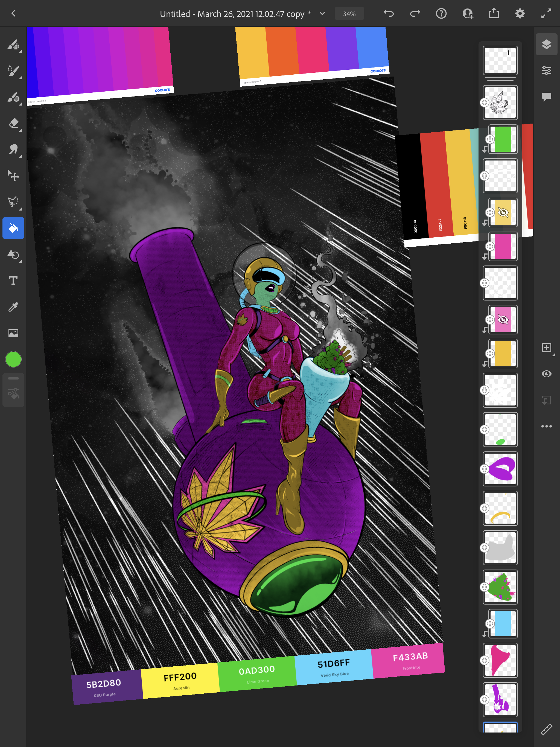Viewport: 560px width, 747px height.
Task: Click the text tool
Action: click(13, 281)
